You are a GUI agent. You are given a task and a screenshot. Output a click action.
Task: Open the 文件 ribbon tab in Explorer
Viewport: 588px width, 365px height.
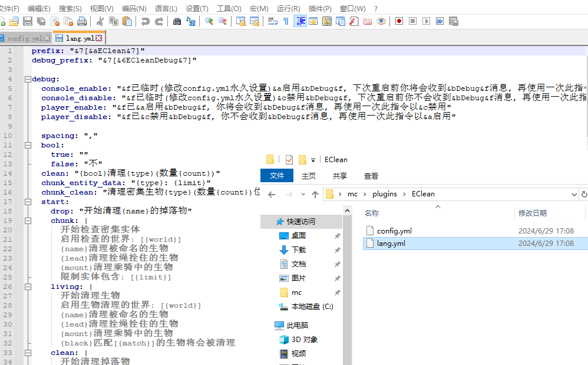(x=277, y=176)
